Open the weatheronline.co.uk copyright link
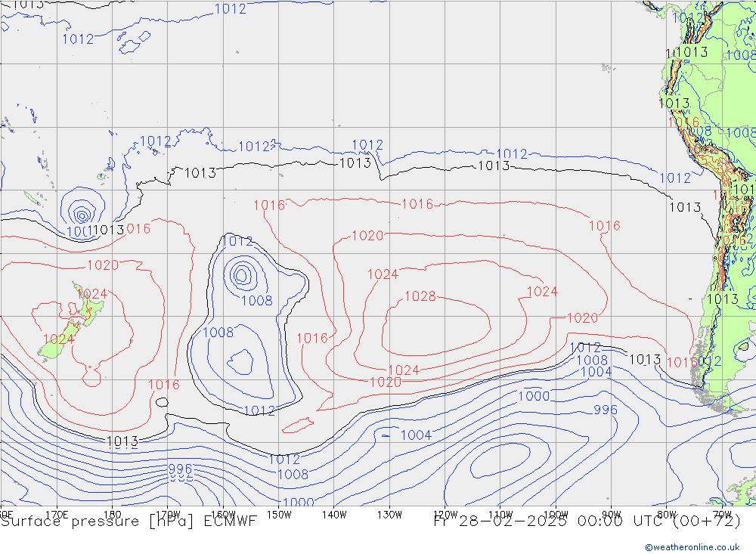 point(692,547)
